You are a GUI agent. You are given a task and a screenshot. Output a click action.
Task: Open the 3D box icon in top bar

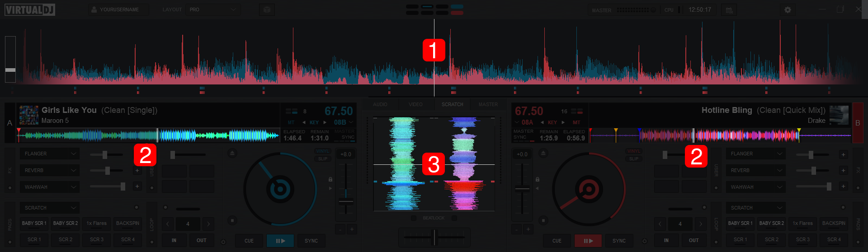pyautogui.click(x=267, y=9)
